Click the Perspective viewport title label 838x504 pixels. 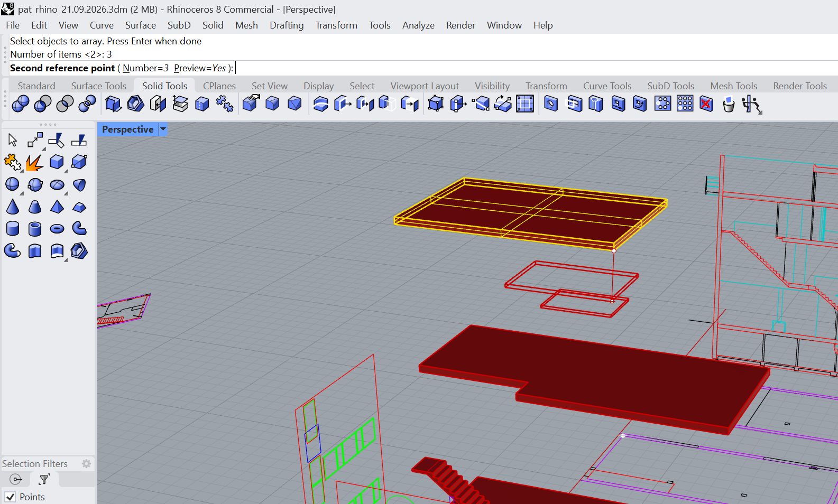point(128,129)
